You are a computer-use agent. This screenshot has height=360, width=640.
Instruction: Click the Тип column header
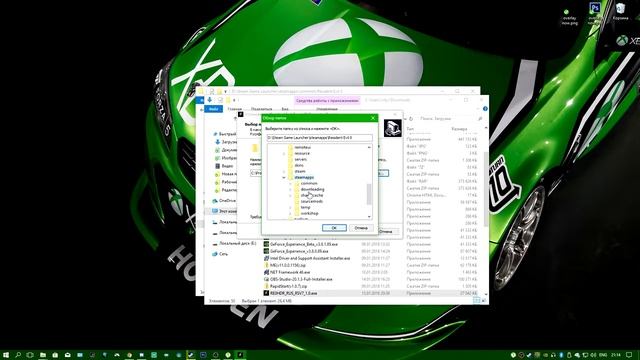[x=410, y=129]
